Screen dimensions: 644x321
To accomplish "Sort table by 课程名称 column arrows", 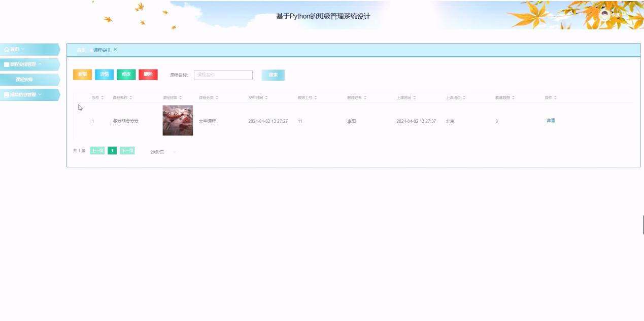I will tap(131, 97).
